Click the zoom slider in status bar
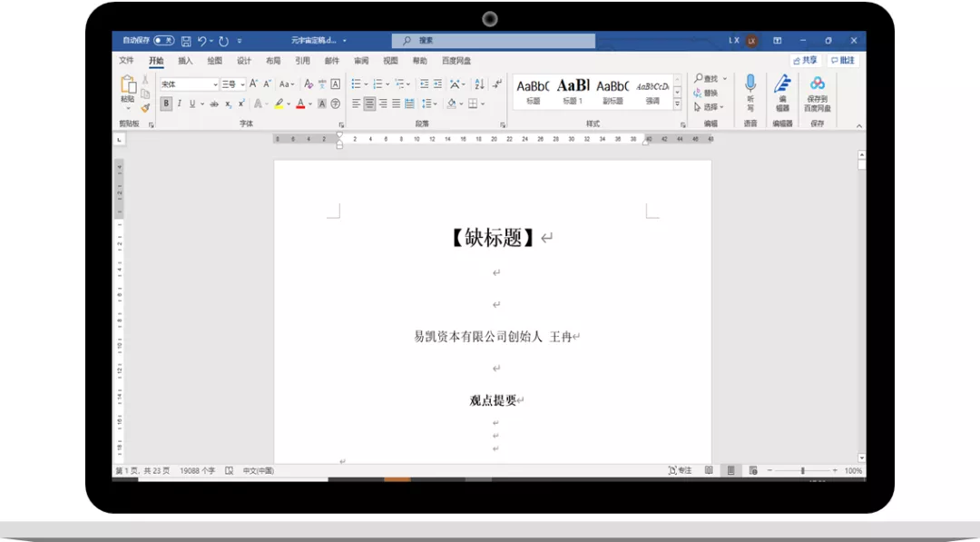The height and width of the screenshot is (542, 980). click(x=802, y=470)
